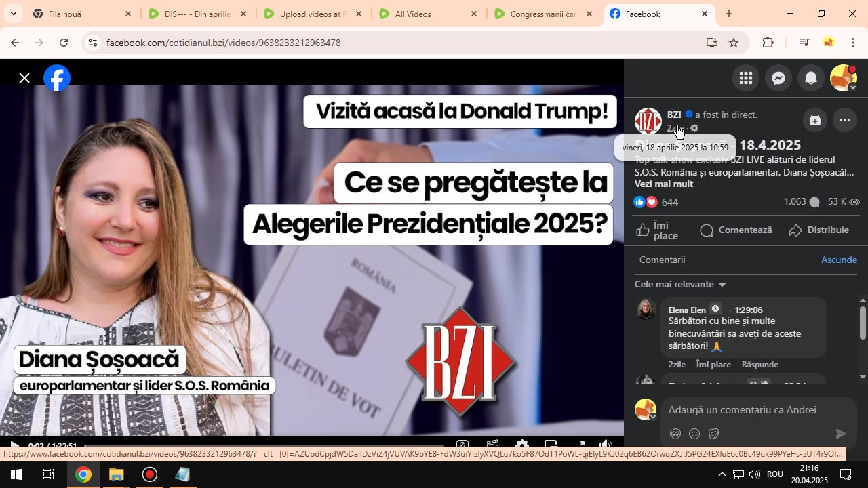Open File Explorer on the taskbar

pos(116,474)
